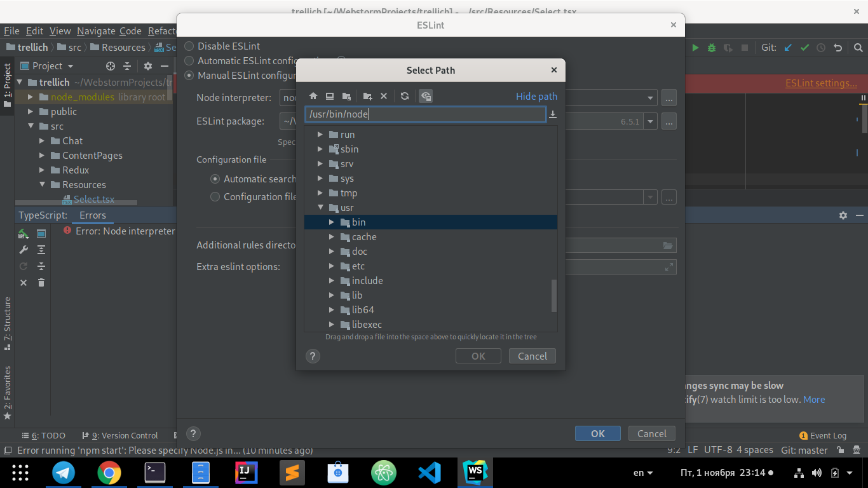The image size is (868, 488).
Task: Open TypeScript panel settings gear
Action: (843, 215)
